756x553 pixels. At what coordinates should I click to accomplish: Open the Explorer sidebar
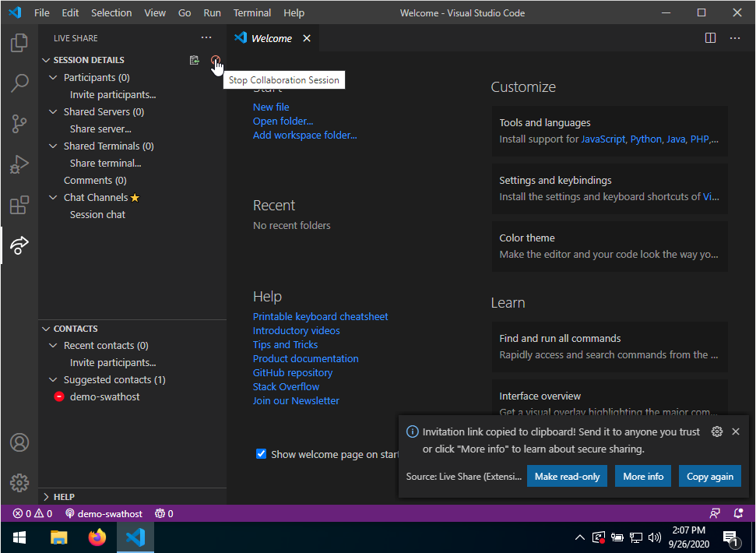pos(19,43)
